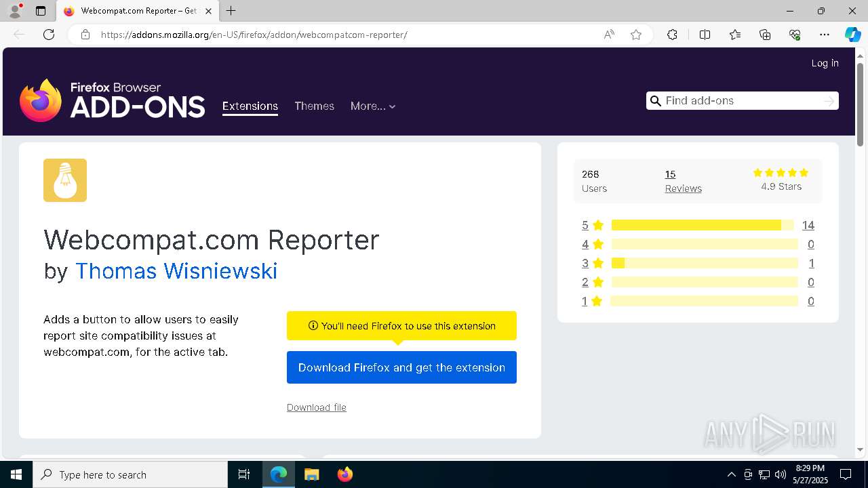Switch to the Extensions section
Viewport: 868px width, 488px height.
(250, 106)
